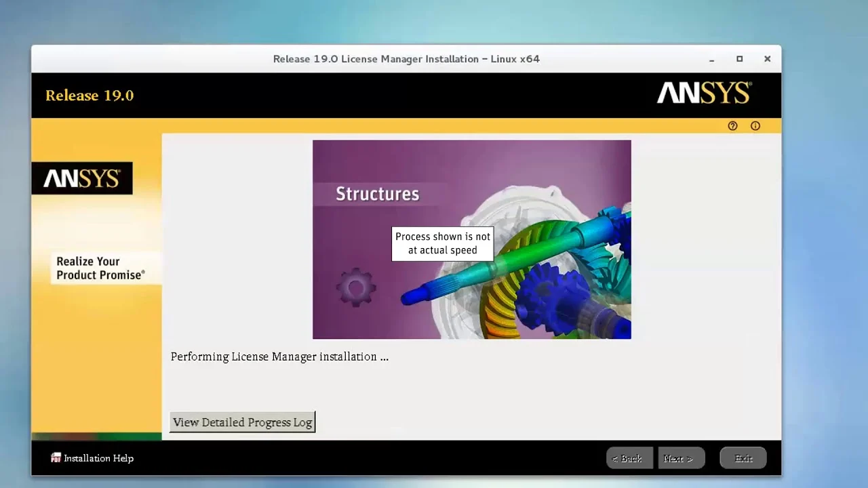Click the 'Realize Your Product Promise' tagline
This screenshot has height=488, width=868.
[x=100, y=268]
